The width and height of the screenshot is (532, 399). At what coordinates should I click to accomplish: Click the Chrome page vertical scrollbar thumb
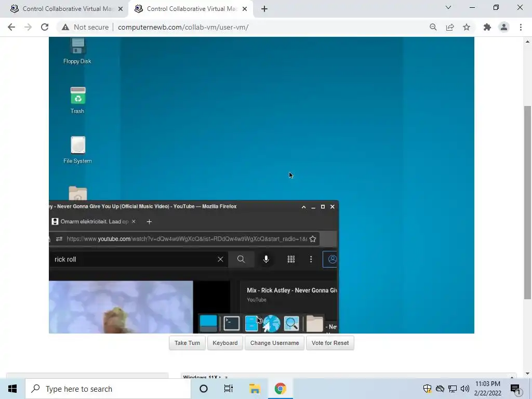click(x=527, y=202)
